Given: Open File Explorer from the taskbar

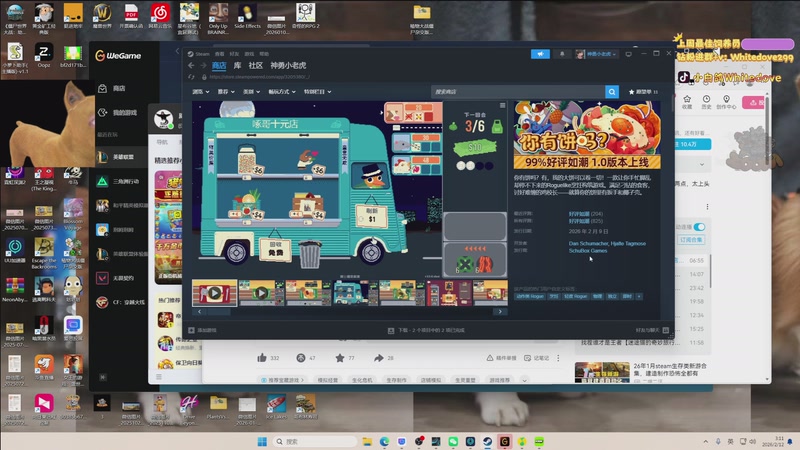Looking at the screenshot, I should [x=367, y=441].
